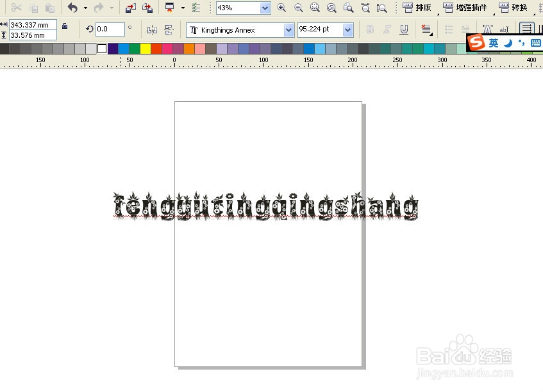The width and height of the screenshot is (543, 392).
Task: Select the Zoom In magnifier
Action: point(281,8)
